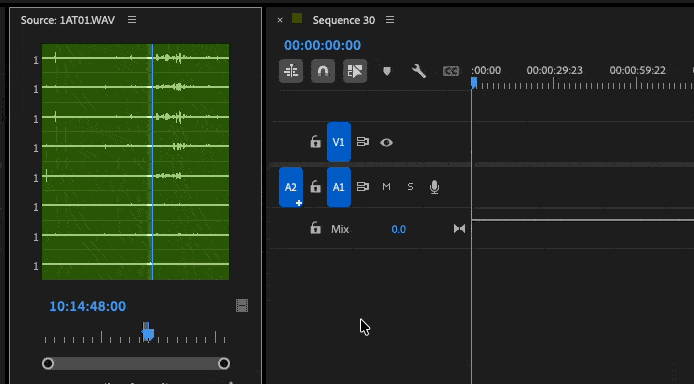Toggle the Linked Selection button

355,71
